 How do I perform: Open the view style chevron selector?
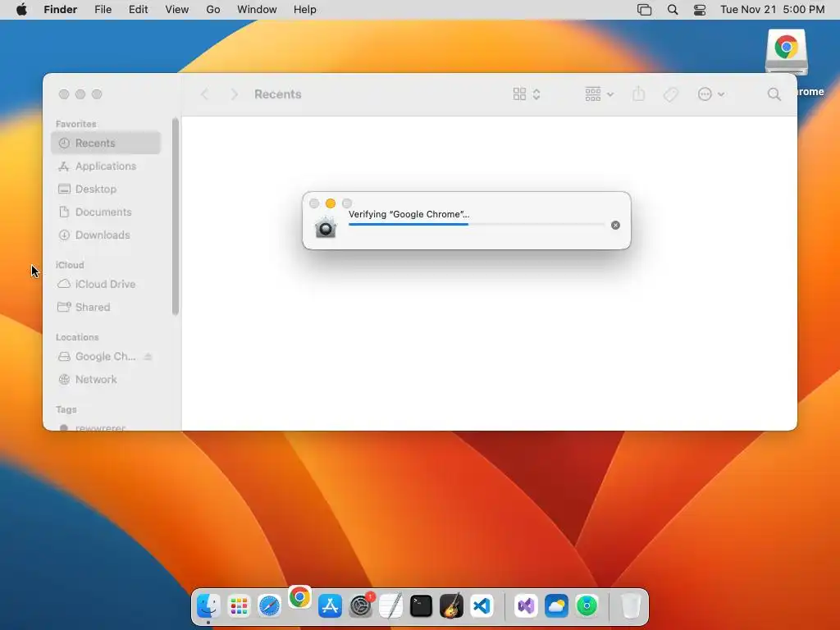coord(536,94)
